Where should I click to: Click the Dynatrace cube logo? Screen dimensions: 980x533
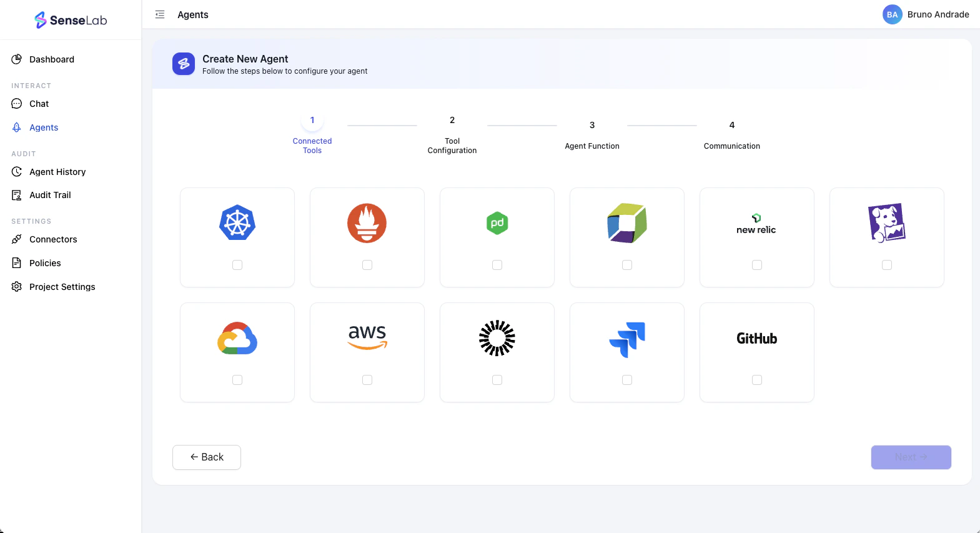627,223
